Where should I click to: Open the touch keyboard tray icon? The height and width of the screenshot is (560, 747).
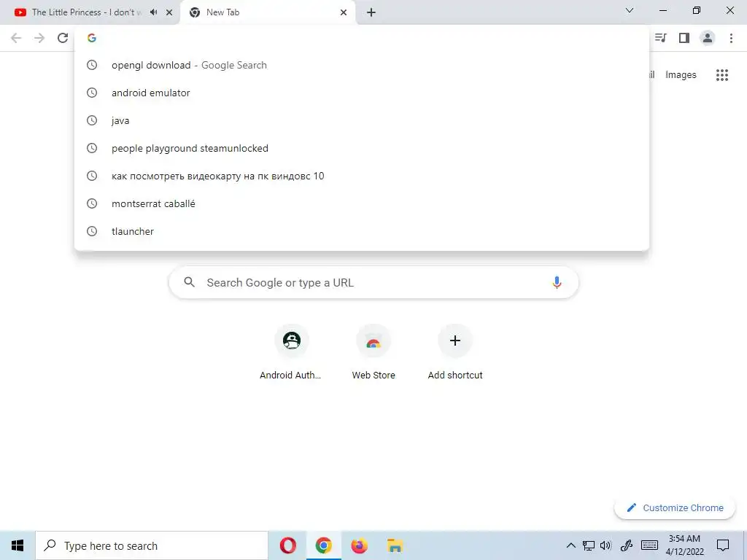[x=649, y=545]
